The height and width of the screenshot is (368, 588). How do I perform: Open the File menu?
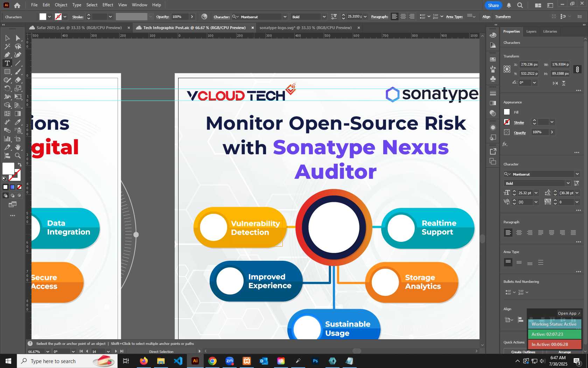click(x=34, y=5)
